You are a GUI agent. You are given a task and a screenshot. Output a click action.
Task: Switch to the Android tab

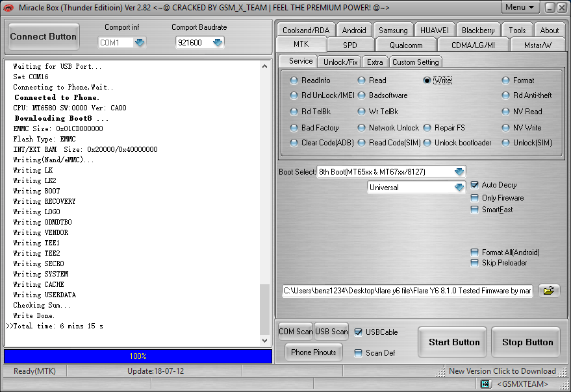354,31
